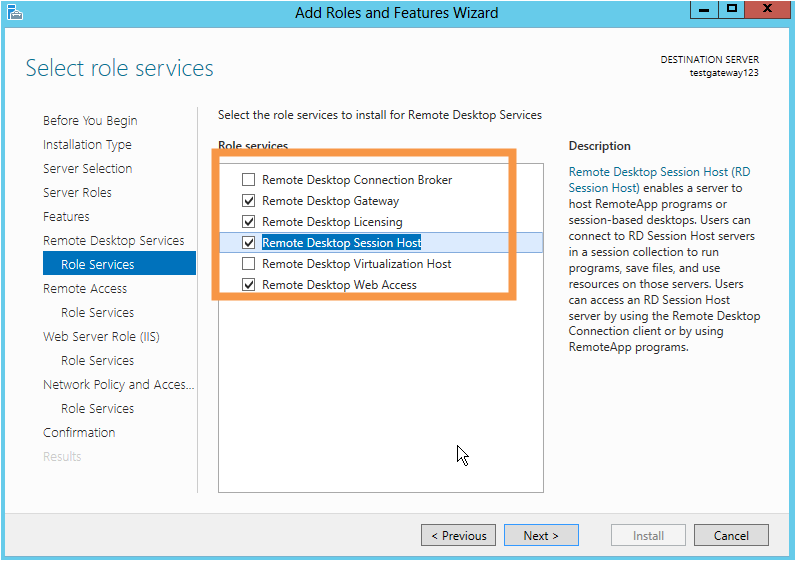Click the wizard icon in title bar
Screen dimensions: 796x561
pos(15,12)
